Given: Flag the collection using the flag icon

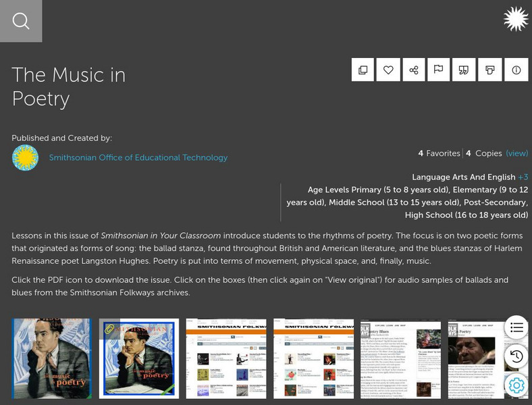Looking at the screenshot, I should (x=438, y=70).
